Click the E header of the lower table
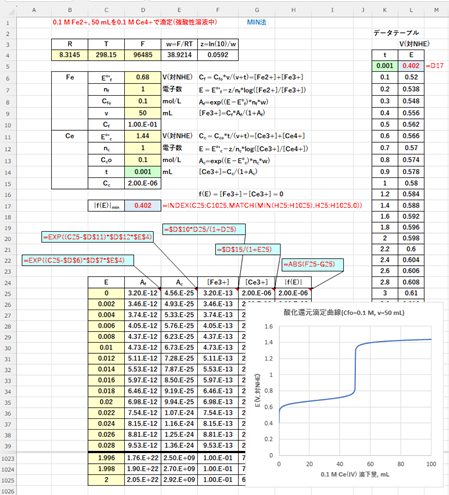This screenshot has height=495, width=449. point(106,282)
